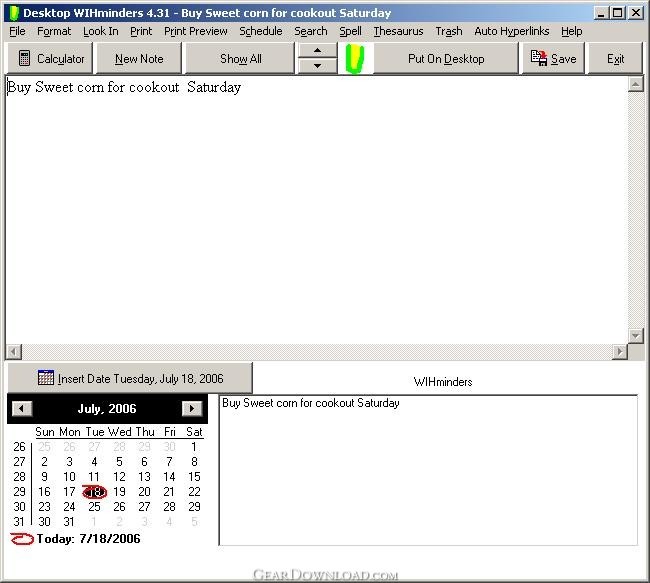Image resolution: width=650 pixels, height=583 pixels.
Task: Go to the next note with down arrow
Action: click(318, 66)
